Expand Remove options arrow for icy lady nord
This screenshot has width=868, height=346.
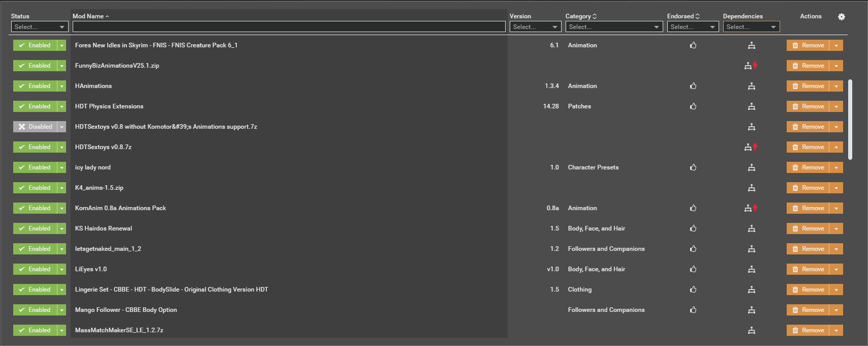click(836, 167)
